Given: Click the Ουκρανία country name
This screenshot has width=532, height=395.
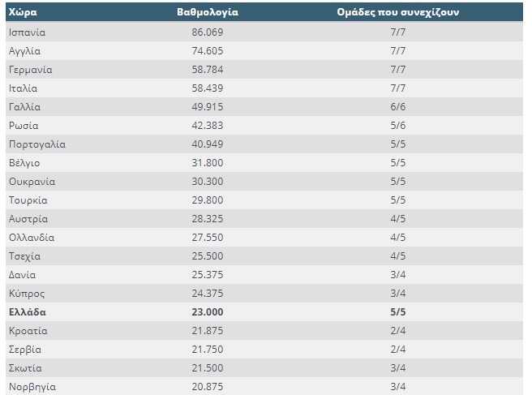Looking at the screenshot, I should (x=32, y=182).
